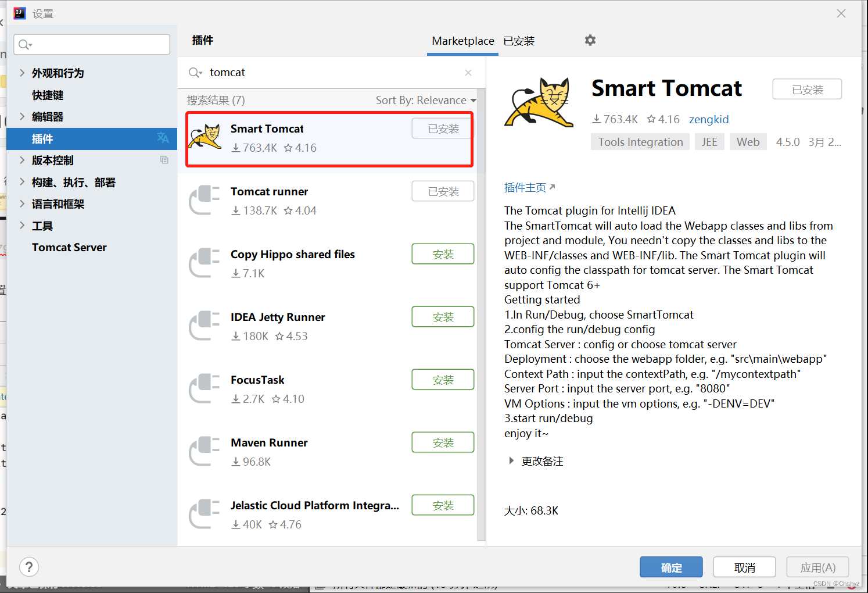Expand the 版本控制 settings section
The image size is (868, 593).
(x=22, y=160)
